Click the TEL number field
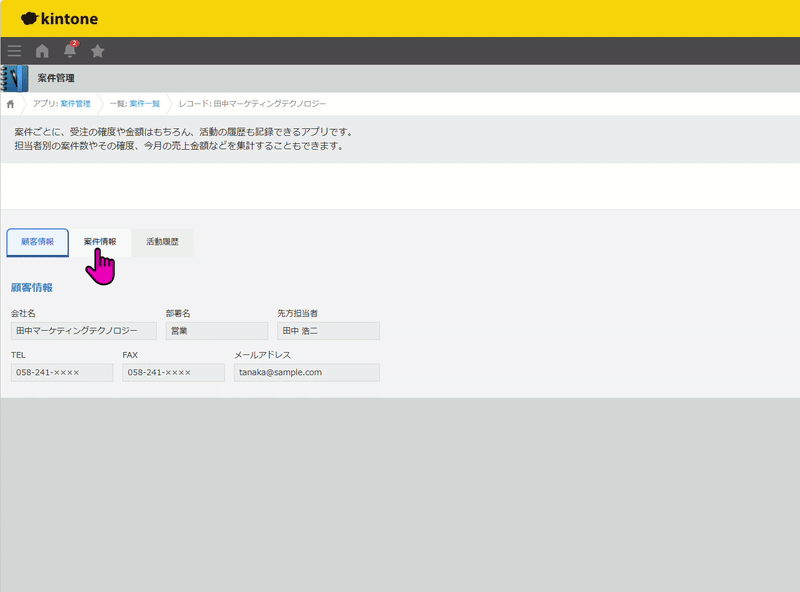The image size is (800, 592). point(60,372)
